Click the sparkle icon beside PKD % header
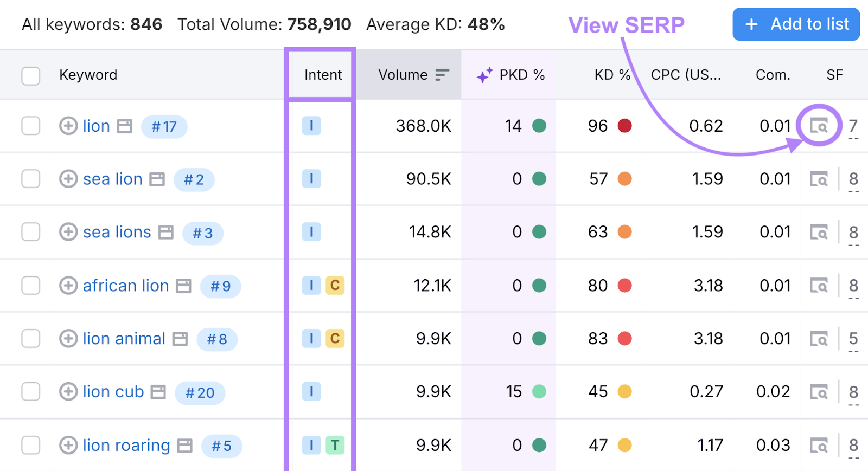 click(x=484, y=75)
